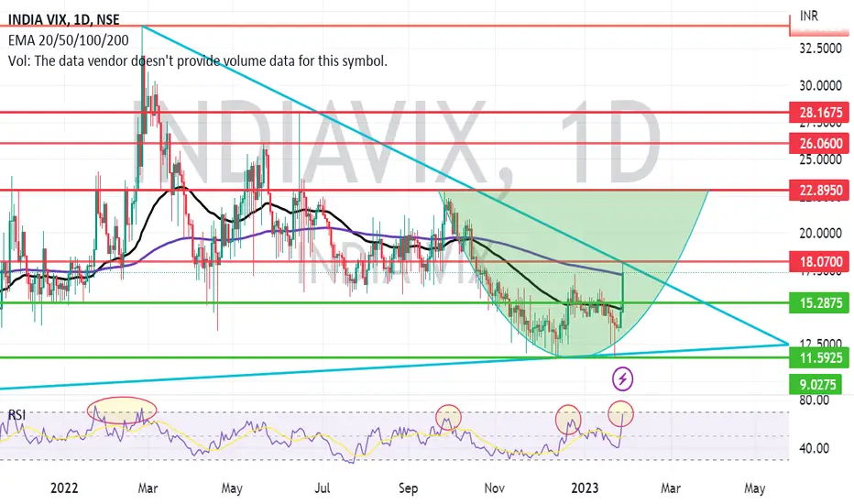Click the 22.8950 red price label
854x504 pixels.
[820, 191]
